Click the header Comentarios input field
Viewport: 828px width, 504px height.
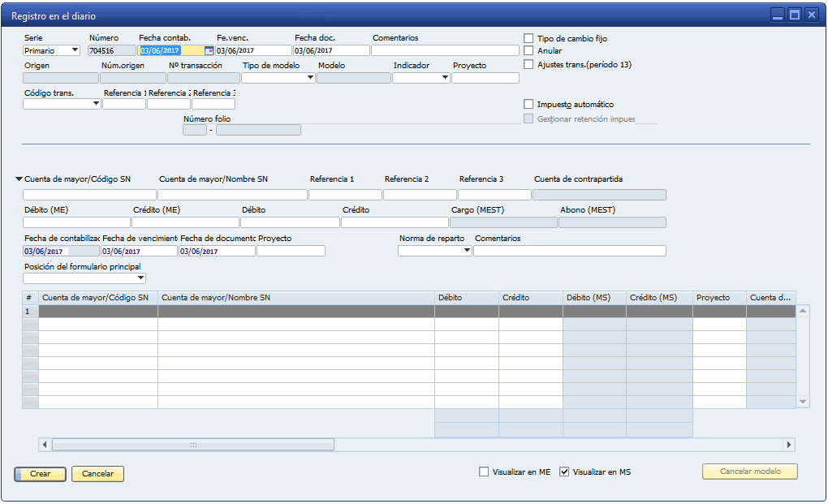445,50
